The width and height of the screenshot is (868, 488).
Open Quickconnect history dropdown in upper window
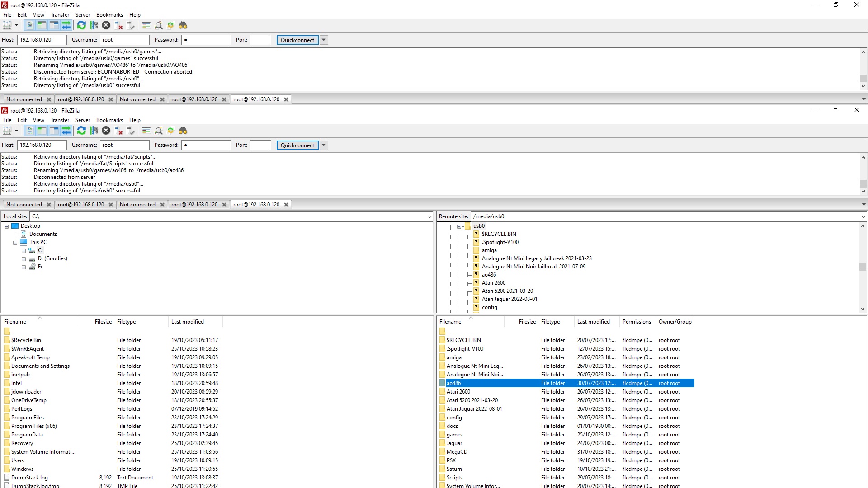(x=324, y=40)
